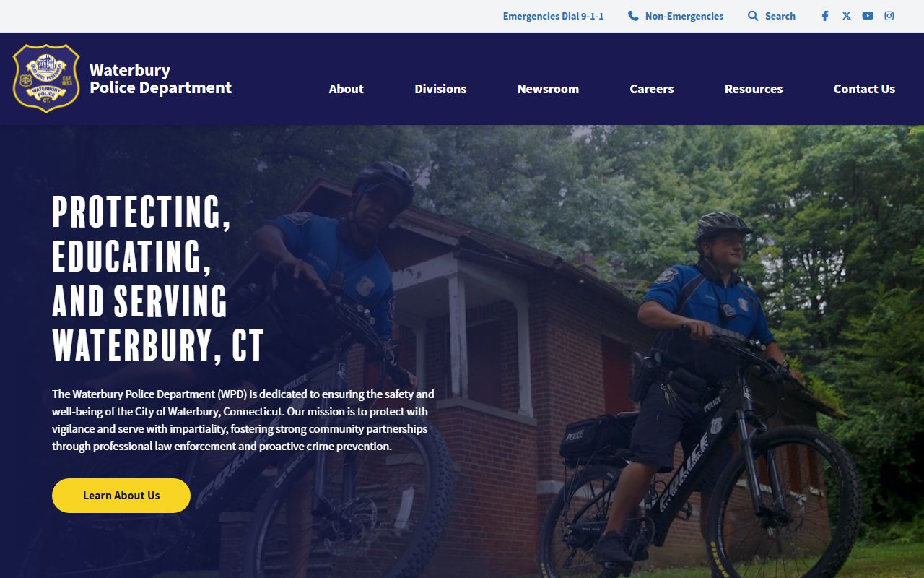Expand the Newsroom menu

[x=548, y=89]
